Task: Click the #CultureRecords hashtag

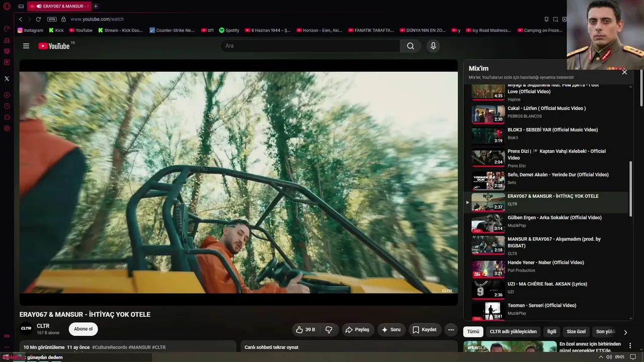Action: (x=109, y=347)
